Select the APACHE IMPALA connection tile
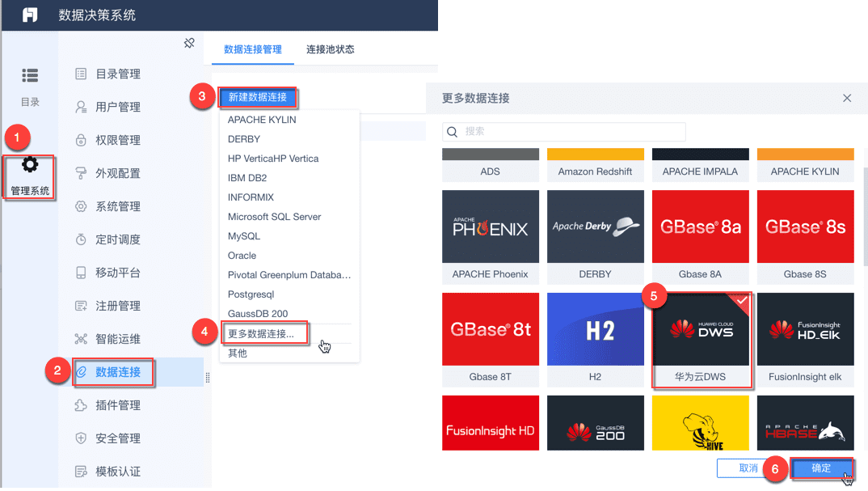Image resolution: width=868 pixels, height=491 pixels. coord(700,165)
